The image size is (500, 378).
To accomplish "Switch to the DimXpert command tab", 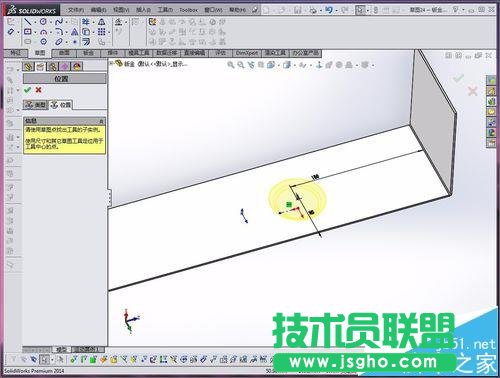I will click(x=247, y=53).
